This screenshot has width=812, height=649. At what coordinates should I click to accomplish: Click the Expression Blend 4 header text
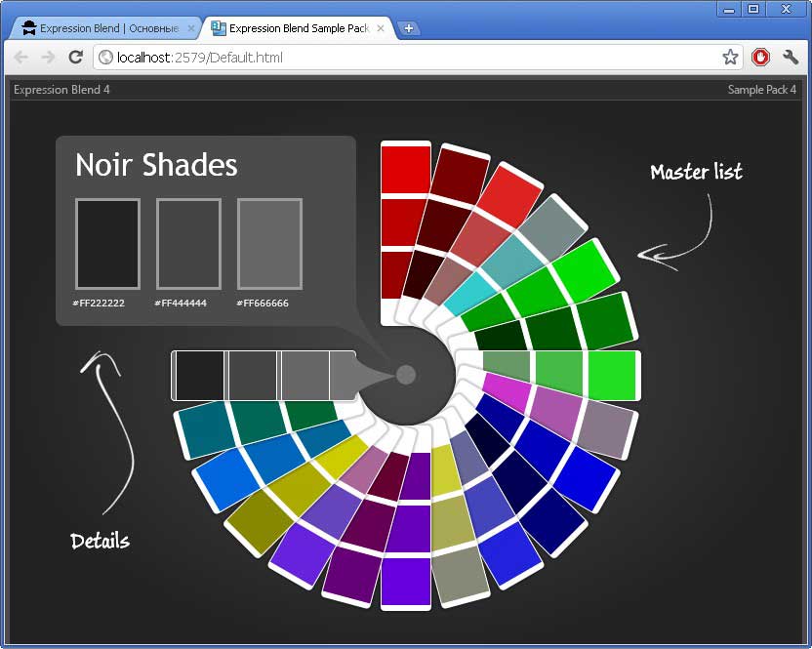point(61,90)
